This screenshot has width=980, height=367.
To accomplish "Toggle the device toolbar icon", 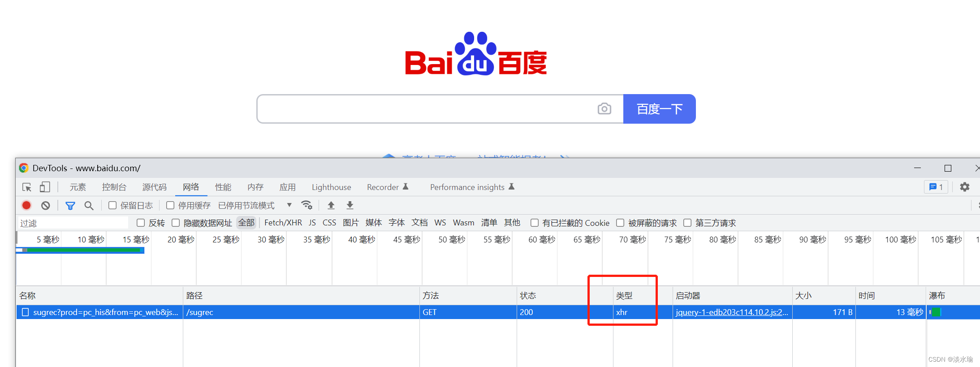I will (x=45, y=187).
